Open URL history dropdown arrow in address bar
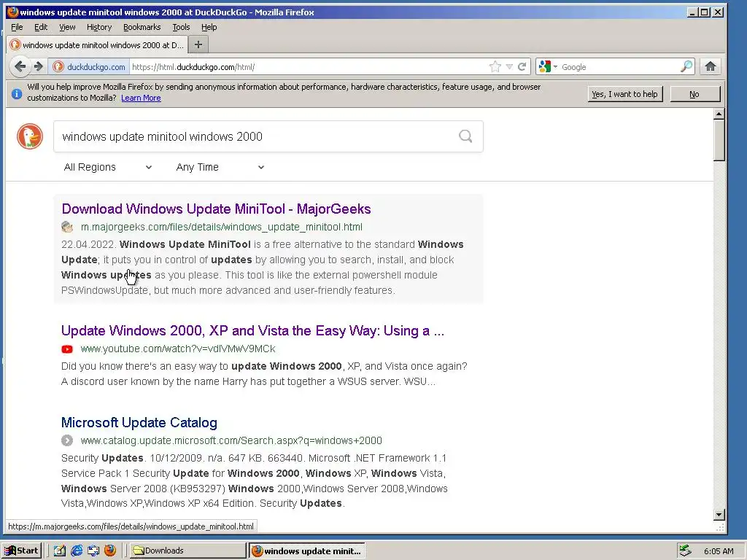Image resolution: width=747 pixels, height=560 pixels. tap(509, 66)
